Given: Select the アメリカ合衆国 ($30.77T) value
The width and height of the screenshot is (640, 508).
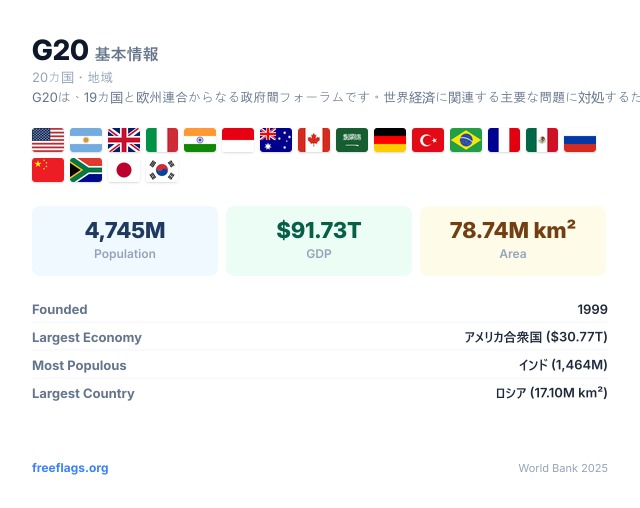Looking at the screenshot, I should click(536, 337).
